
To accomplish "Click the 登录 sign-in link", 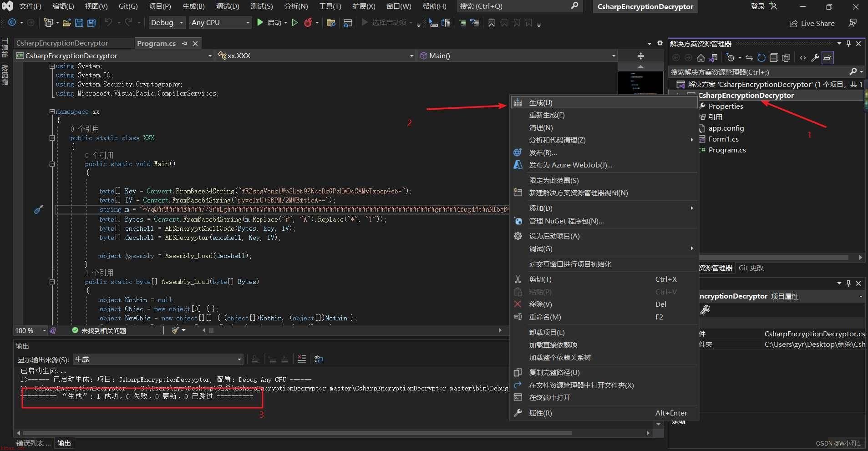I will point(757,6).
